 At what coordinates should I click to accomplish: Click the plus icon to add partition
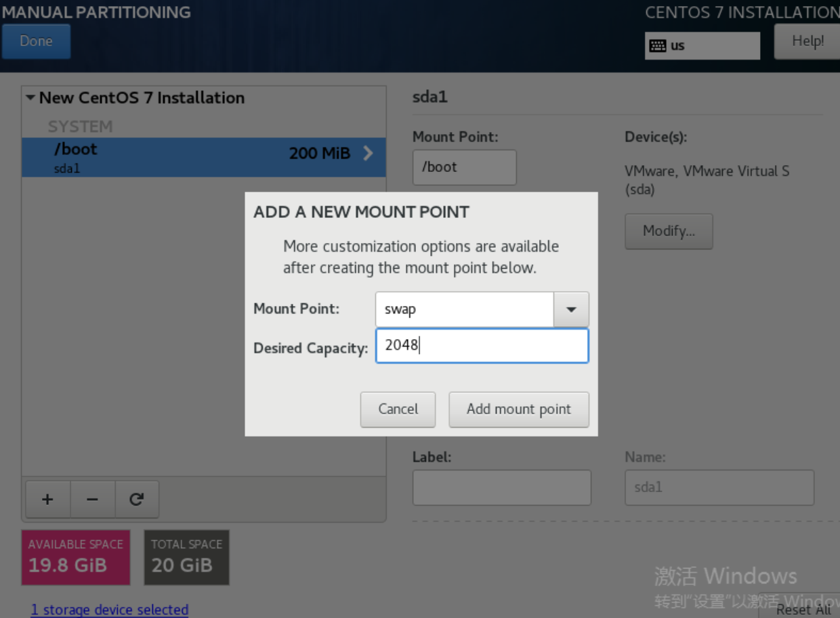47,500
